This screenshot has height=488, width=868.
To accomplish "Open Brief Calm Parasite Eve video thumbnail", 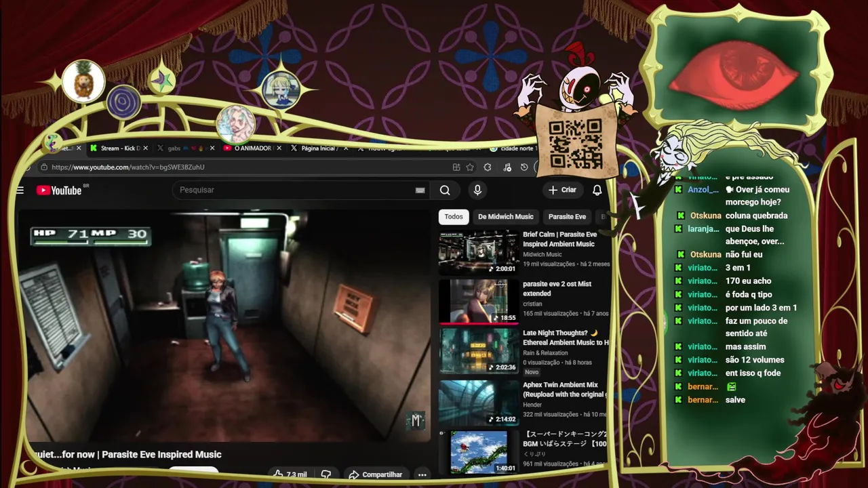I will point(478,252).
